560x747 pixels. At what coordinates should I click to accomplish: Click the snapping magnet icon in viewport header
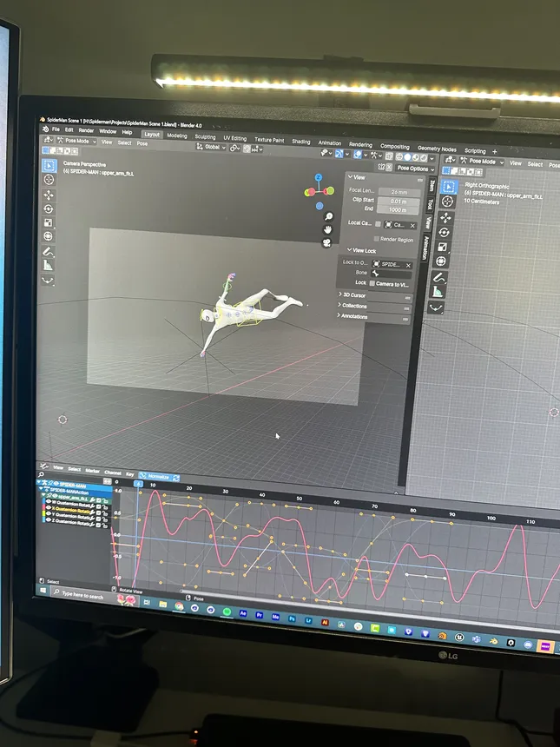click(247, 149)
